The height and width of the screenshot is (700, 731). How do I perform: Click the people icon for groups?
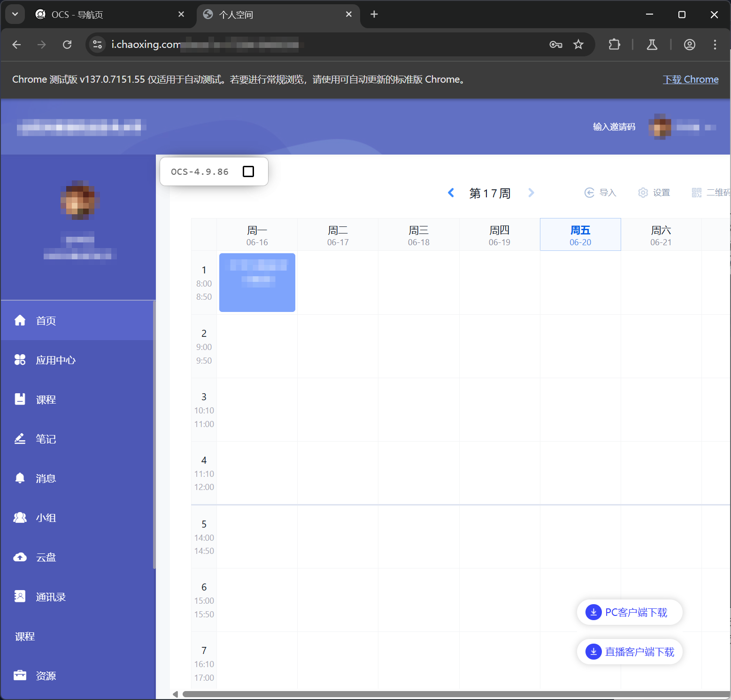pos(20,518)
